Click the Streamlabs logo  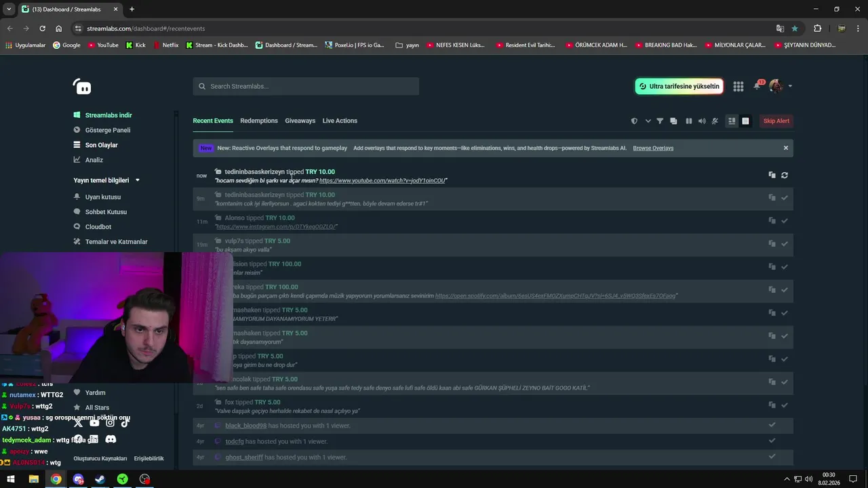click(x=82, y=87)
